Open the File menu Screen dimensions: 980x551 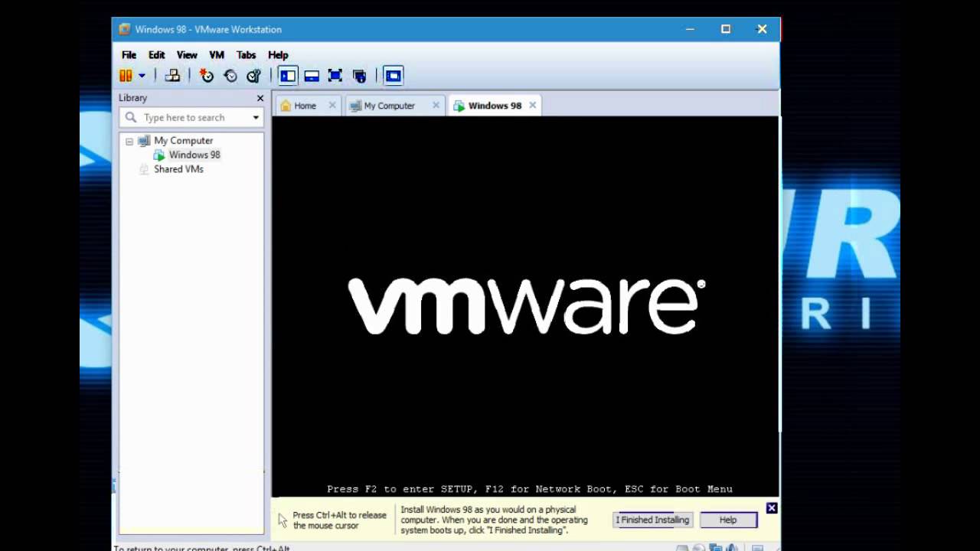click(x=129, y=55)
